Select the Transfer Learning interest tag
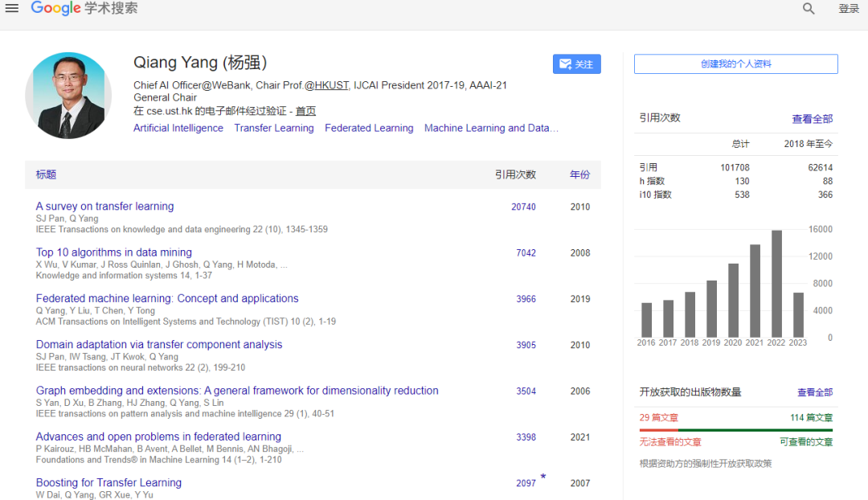Screen dimensions: 868x500 (274, 128)
